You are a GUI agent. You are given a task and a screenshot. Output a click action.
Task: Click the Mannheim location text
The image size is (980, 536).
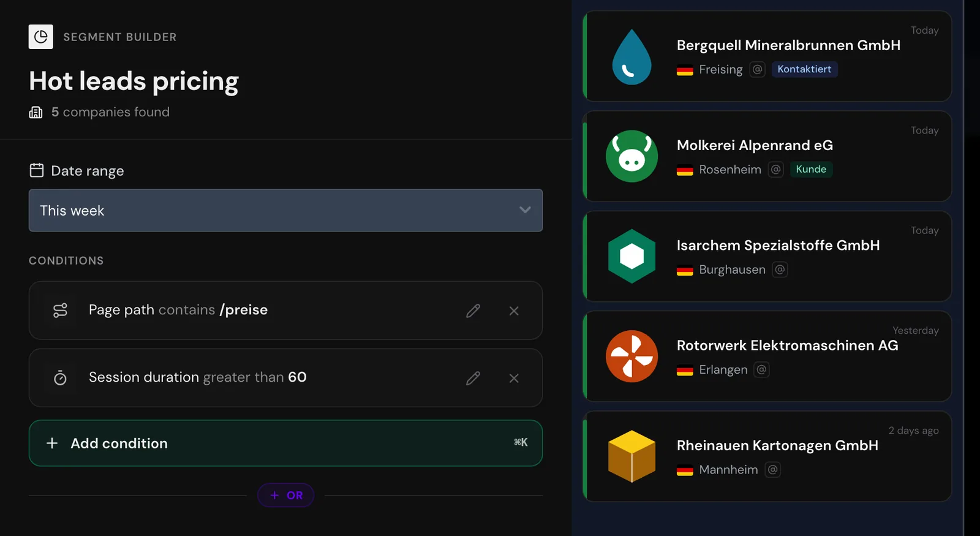click(728, 470)
